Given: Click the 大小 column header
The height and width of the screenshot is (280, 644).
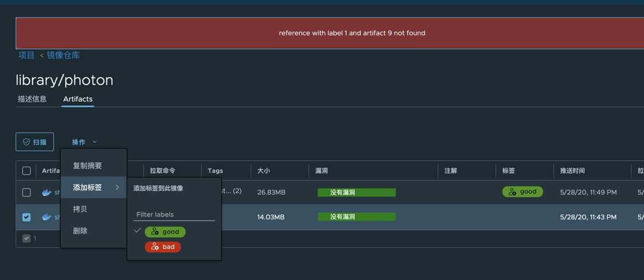Looking at the screenshot, I should 264,170.
